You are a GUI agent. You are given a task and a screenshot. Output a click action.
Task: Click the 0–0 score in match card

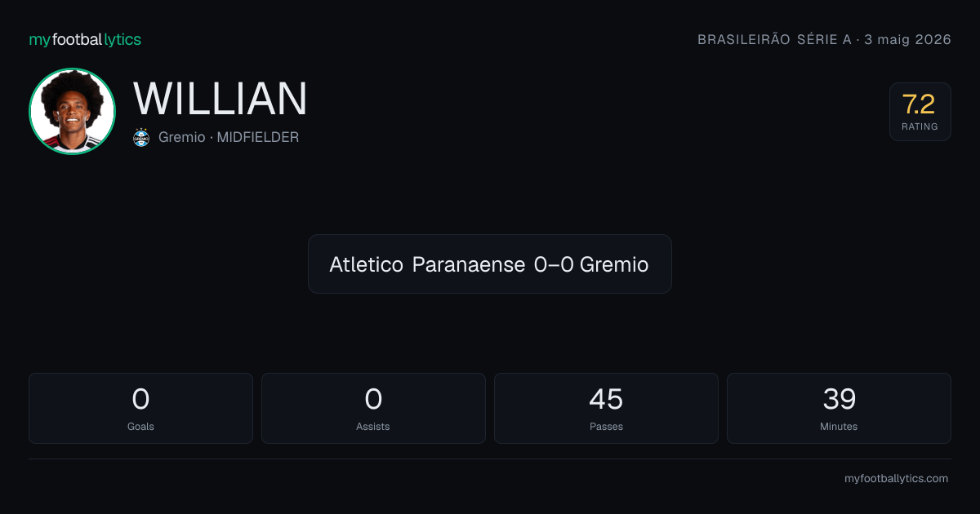click(554, 264)
